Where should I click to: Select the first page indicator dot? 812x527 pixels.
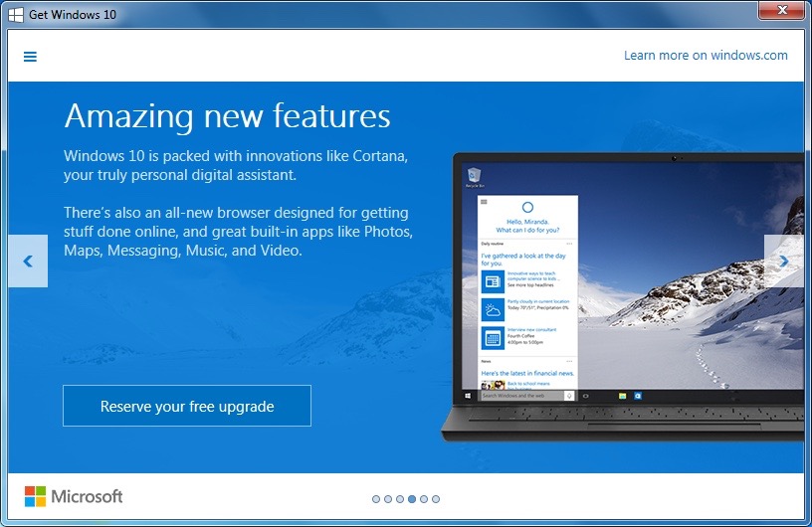(376, 499)
